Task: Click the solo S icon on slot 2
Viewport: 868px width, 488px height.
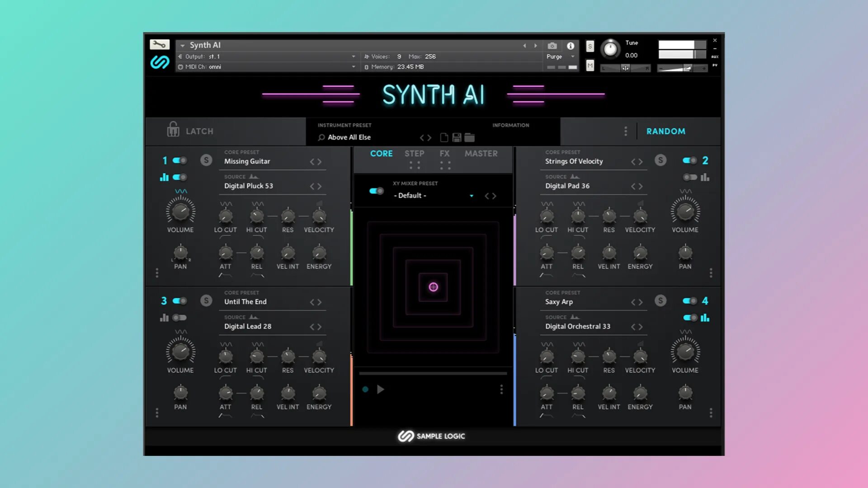Action: (660, 160)
